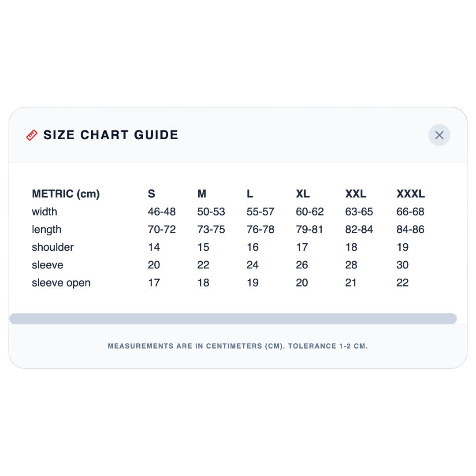Click the tolerance note in the footer
This screenshot has width=476, height=476.
pos(238,346)
